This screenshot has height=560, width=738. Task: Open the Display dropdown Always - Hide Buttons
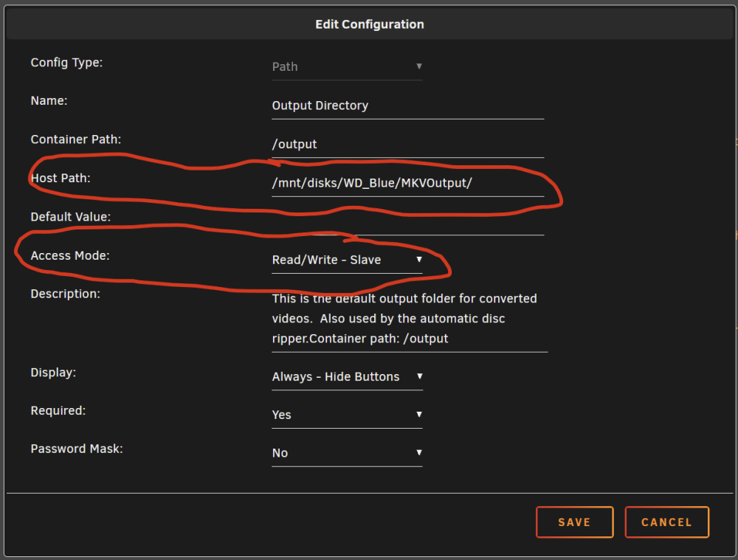(x=347, y=377)
